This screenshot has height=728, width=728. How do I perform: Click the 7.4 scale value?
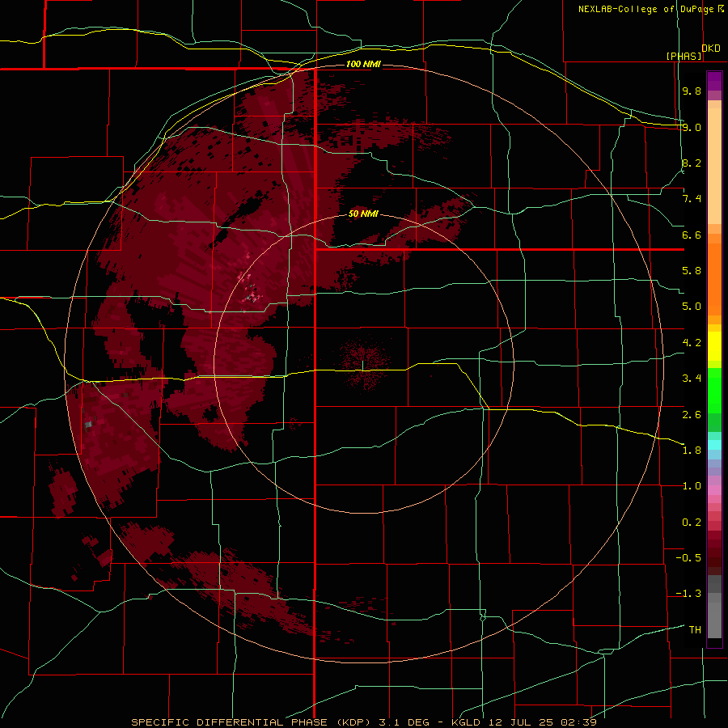click(692, 199)
